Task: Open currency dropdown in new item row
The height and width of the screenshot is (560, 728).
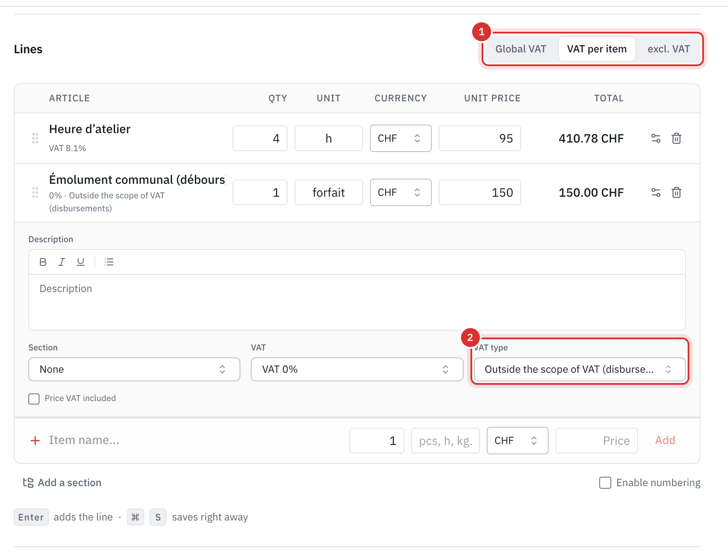Action: tap(518, 441)
